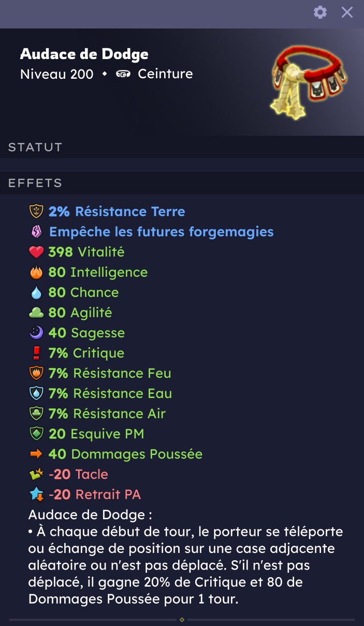The height and width of the screenshot is (626, 364).
Task: Click the green cloud Agilité icon
Action: pyautogui.click(x=36, y=312)
